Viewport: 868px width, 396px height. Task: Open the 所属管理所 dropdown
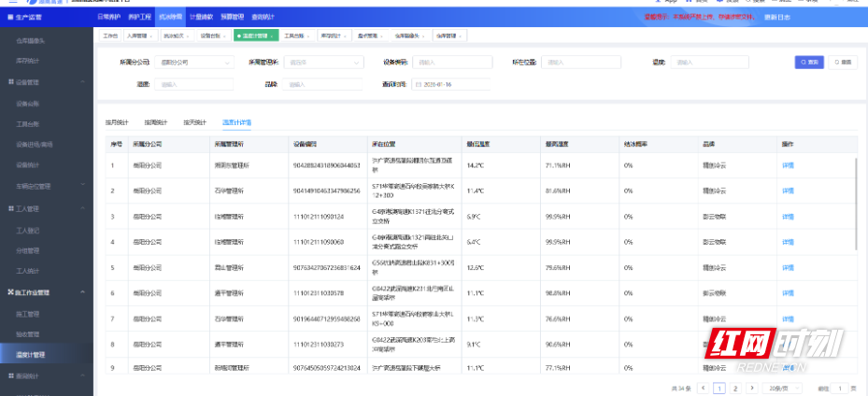323,64
